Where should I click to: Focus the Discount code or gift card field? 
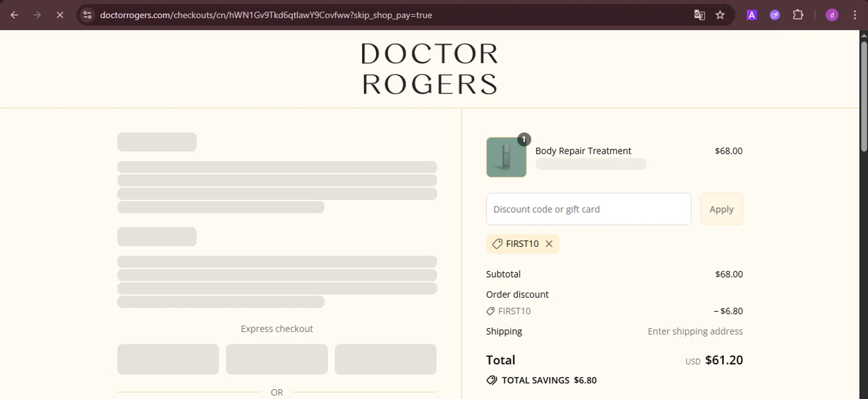click(x=589, y=209)
